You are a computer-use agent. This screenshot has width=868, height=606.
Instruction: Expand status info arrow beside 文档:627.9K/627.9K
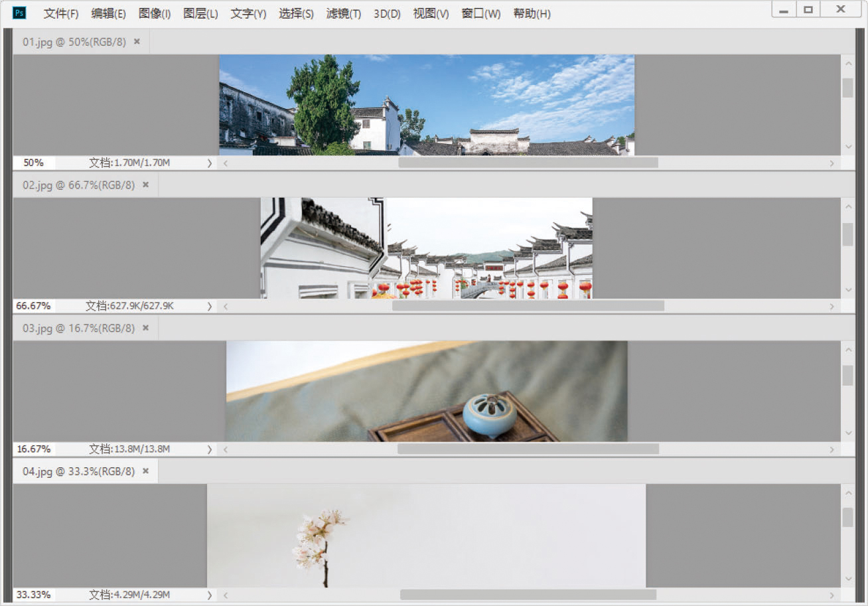click(210, 306)
